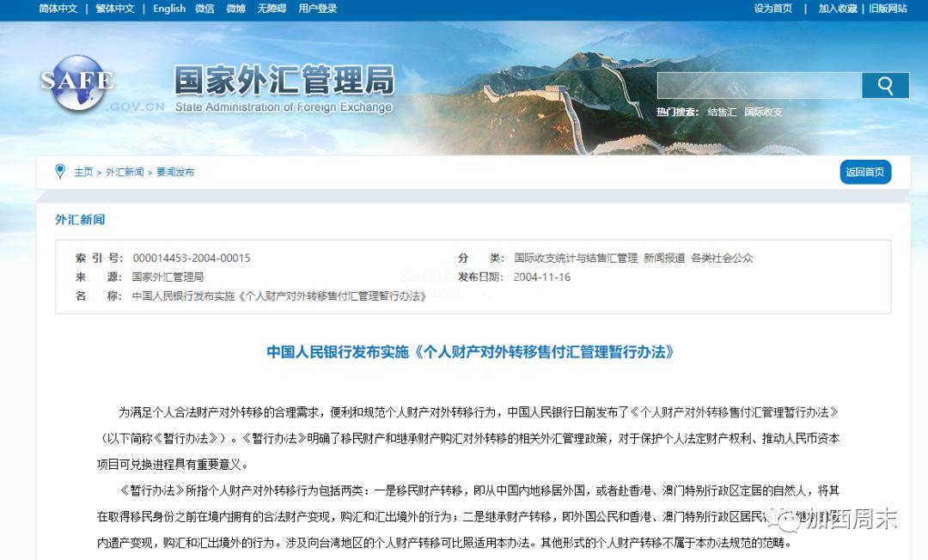Open 用户登录 user login

[x=317, y=9]
